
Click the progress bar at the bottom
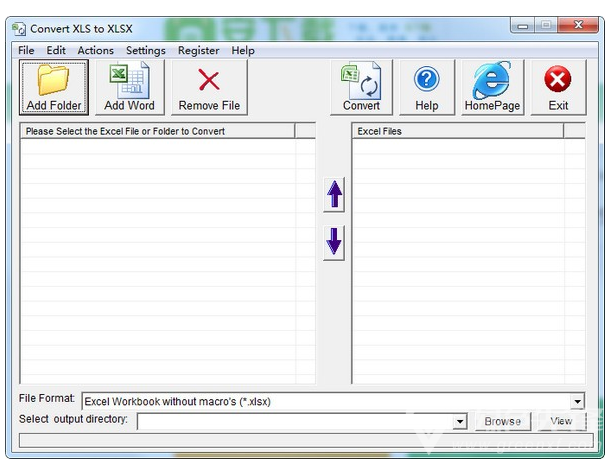(x=306, y=440)
